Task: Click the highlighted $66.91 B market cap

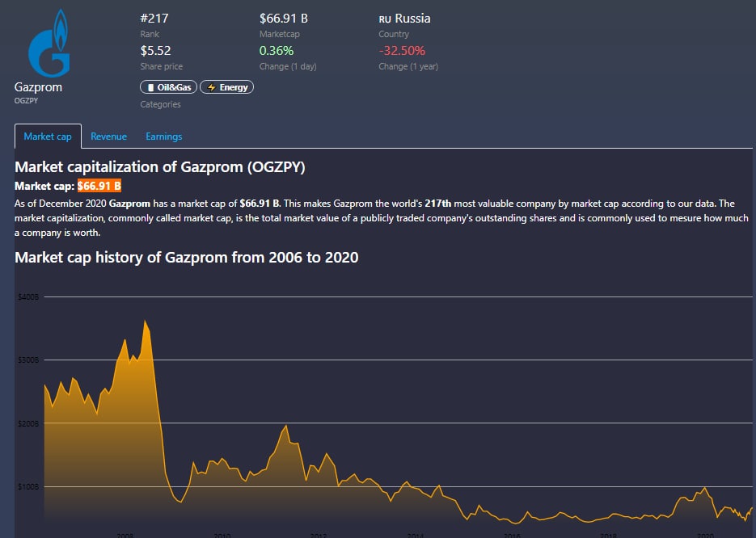Action: coord(99,186)
